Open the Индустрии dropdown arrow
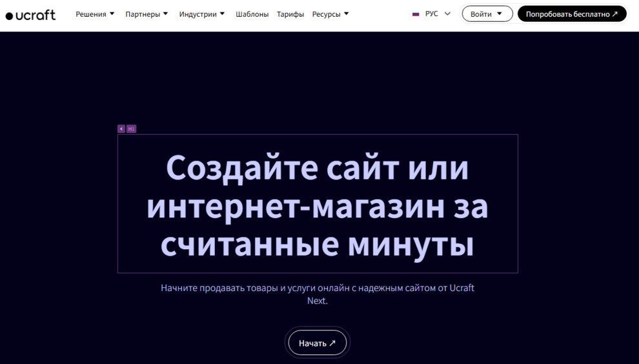639x364 pixels. [x=223, y=14]
